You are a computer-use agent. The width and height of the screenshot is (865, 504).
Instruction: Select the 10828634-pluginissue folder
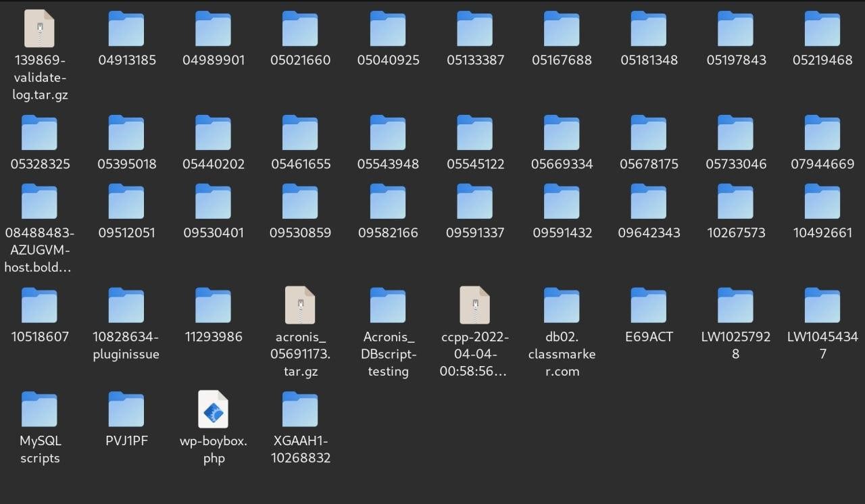(126, 305)
